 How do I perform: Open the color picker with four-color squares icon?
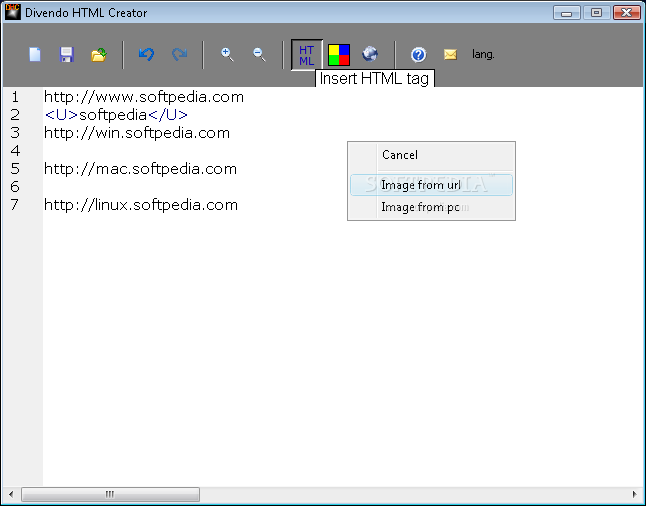[339, 55]
